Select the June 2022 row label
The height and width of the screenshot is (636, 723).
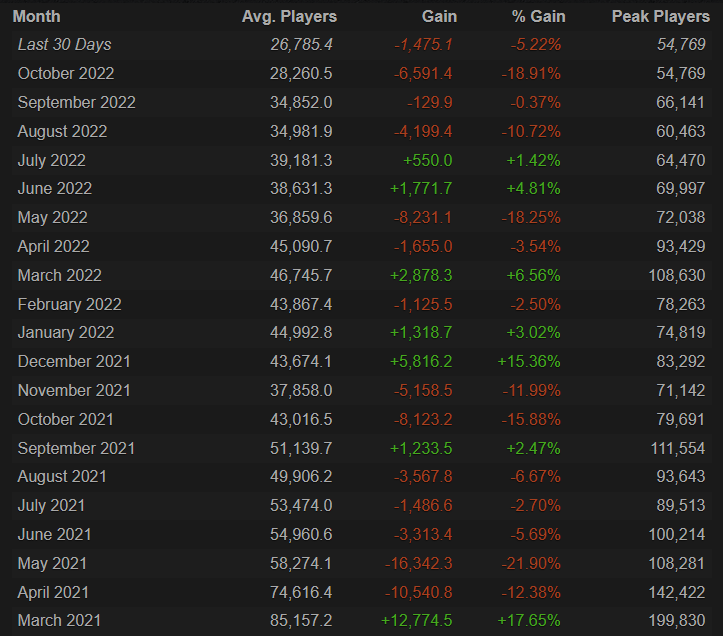(x=55, y=189)
